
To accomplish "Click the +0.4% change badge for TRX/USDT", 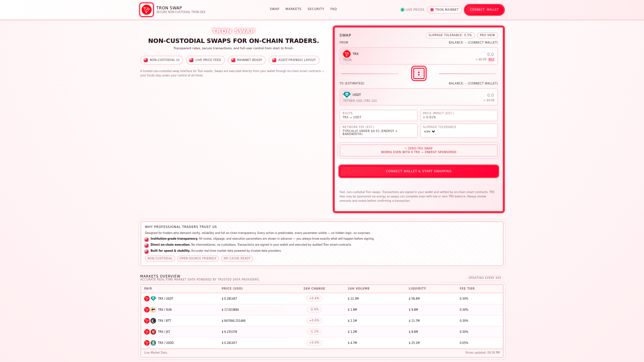I will point(314,299).
